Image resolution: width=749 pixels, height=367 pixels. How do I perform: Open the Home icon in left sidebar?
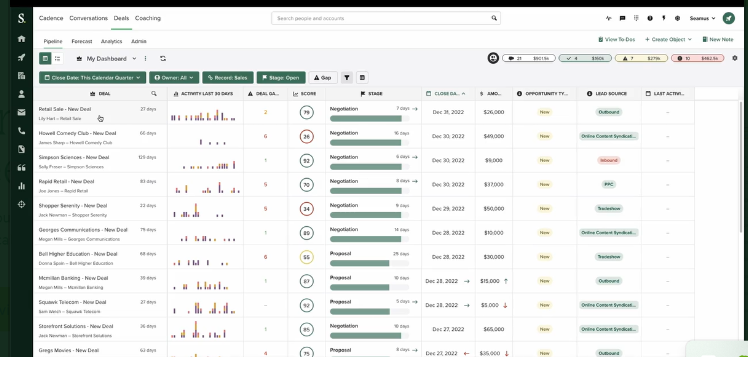21,39
